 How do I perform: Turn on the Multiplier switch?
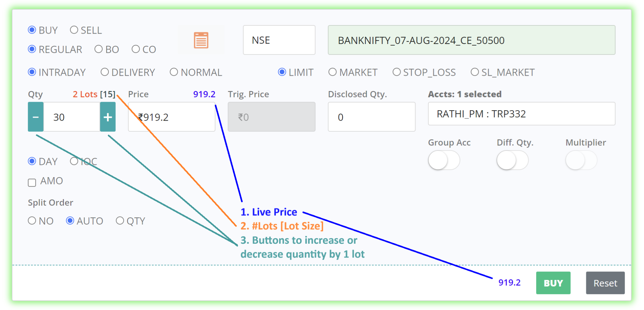point(581,160)
